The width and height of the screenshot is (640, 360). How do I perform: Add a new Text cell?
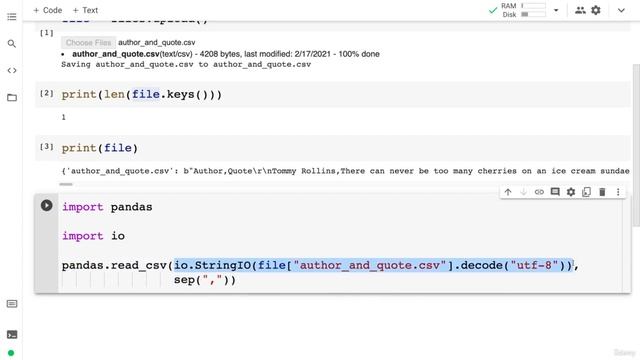pyautogui.click(x=85, y=10)
